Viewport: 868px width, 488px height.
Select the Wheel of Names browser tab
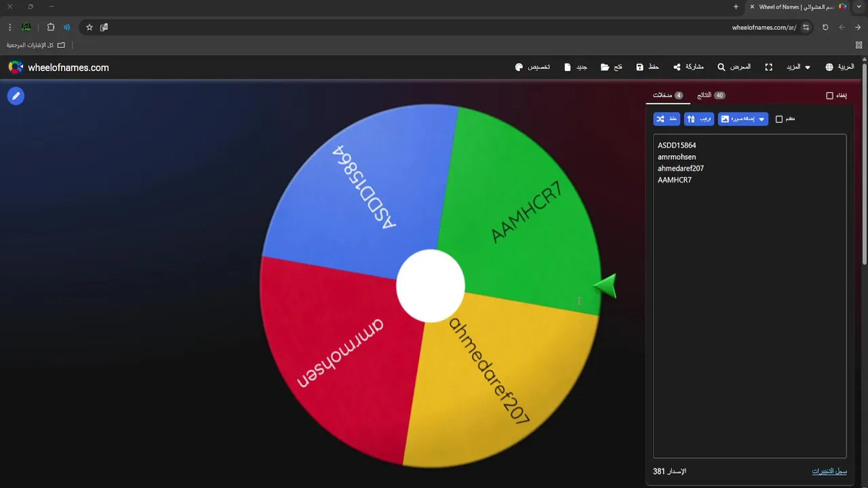(x=799, y=7)
